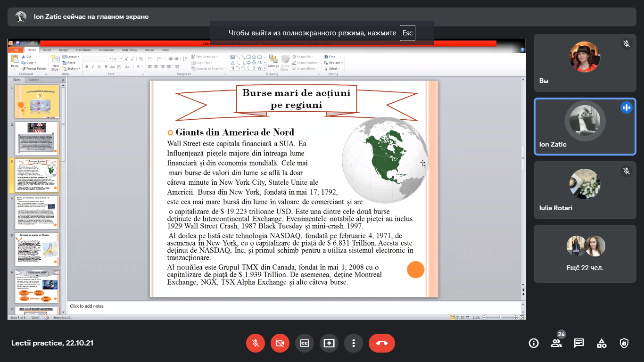Viewport: 644px width, 362px height.
Task: Toggle closed captions on
Action: pyautogui.click(x=305, y=343)
